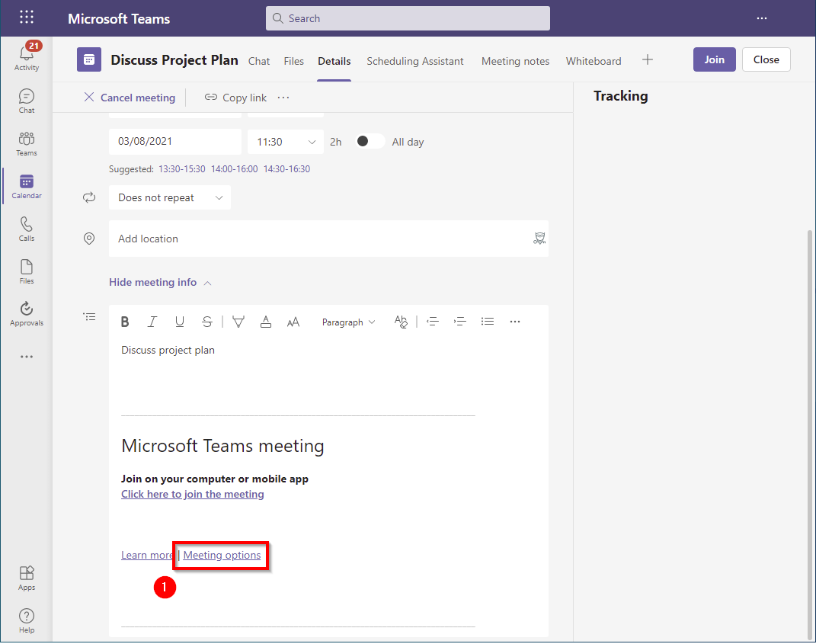Click the Add location field
816x644 pixels.
tap(328, 239)
